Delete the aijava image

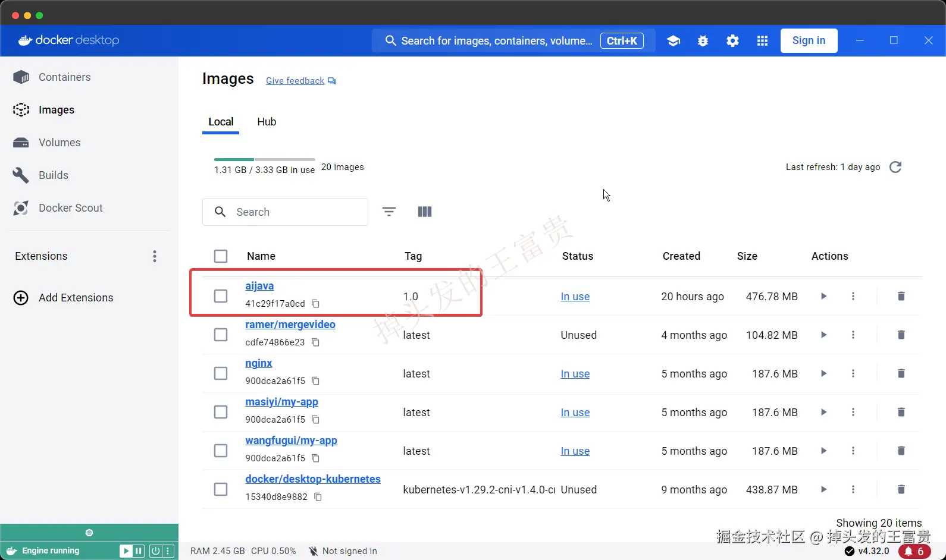[x=901, y=296]
